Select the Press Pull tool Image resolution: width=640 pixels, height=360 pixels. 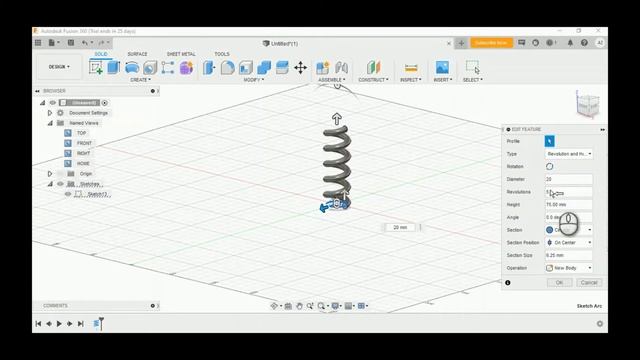click(209, 67)
